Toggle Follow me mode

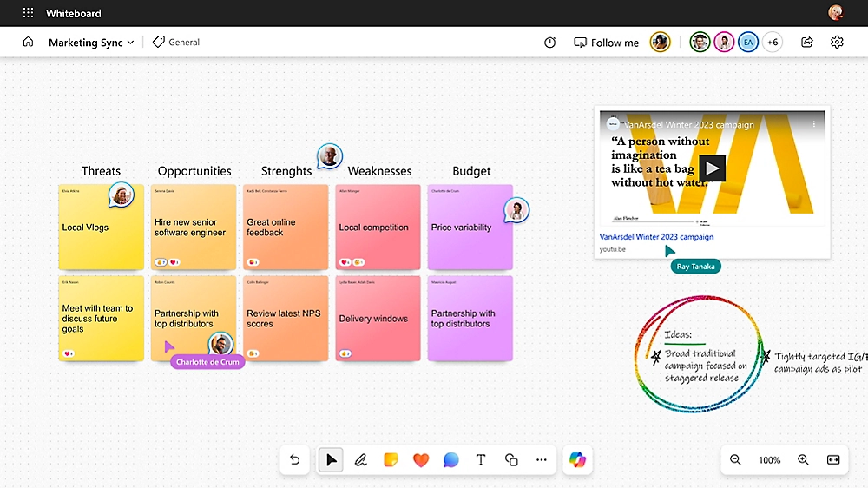[606, 43]
